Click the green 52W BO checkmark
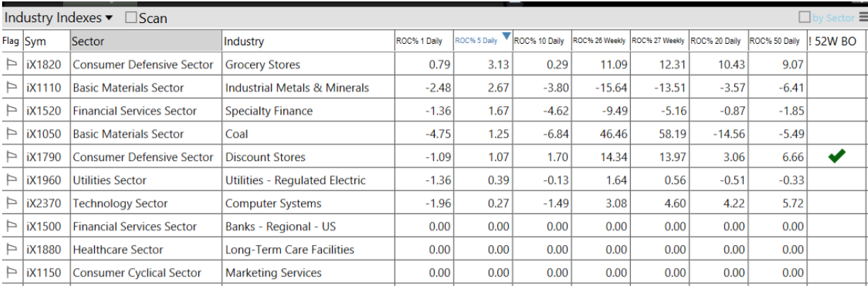This screenshot has height=286, width=868. click(836, 156)
